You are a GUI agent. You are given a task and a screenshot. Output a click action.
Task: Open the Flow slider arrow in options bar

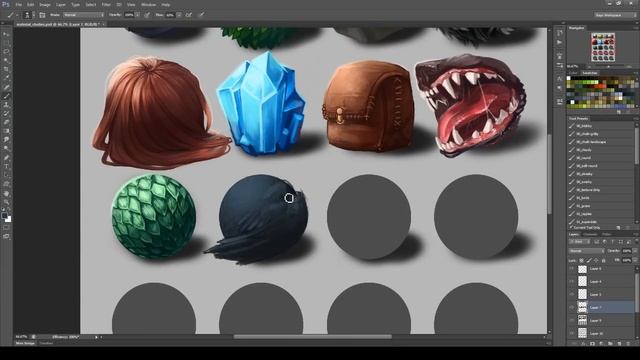pos(179,15)
